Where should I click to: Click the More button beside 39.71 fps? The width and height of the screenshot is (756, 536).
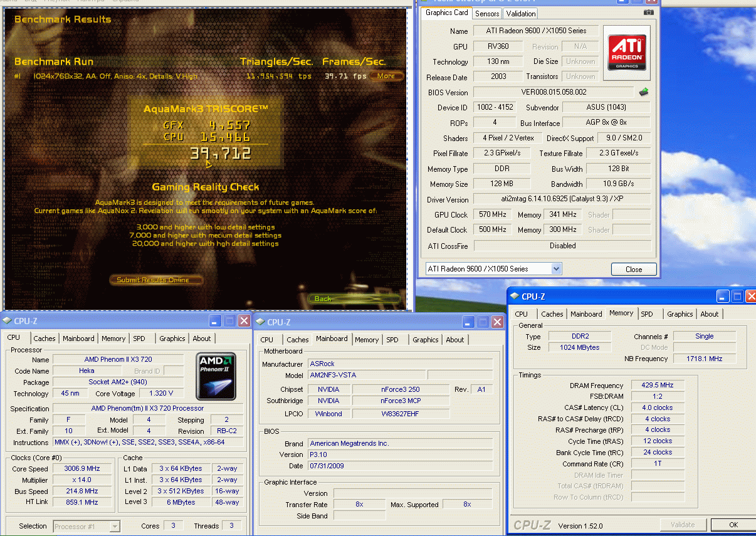pos(386,76)
